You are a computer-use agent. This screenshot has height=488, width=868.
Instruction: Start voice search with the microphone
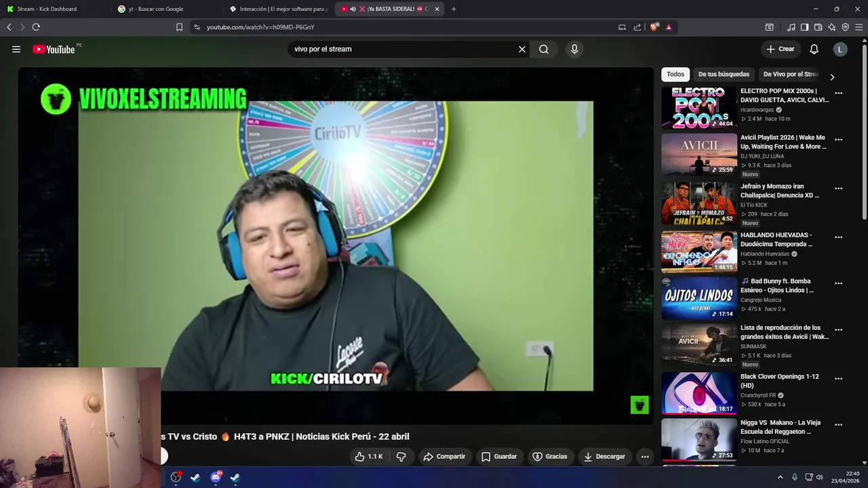coord(574,49)
